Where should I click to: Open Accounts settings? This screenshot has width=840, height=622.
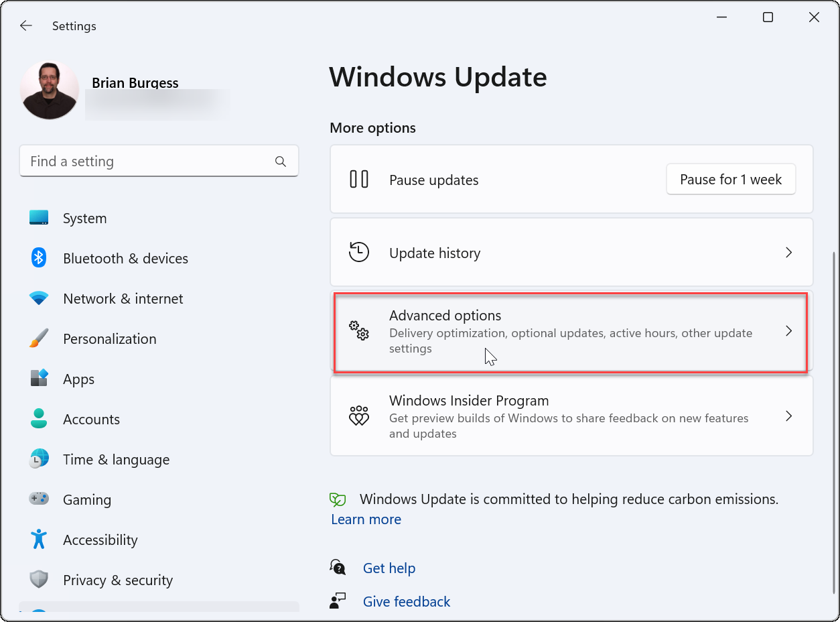(x=39, y=419)
